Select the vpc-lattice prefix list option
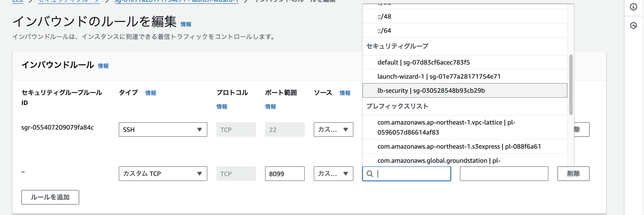This screenshot has height=215, width=644. coord(464,127)
